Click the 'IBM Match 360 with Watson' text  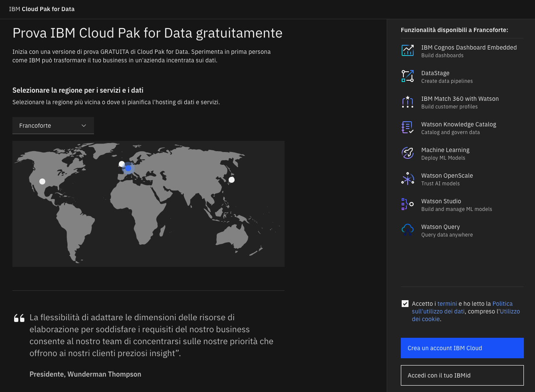pos(460,99)
